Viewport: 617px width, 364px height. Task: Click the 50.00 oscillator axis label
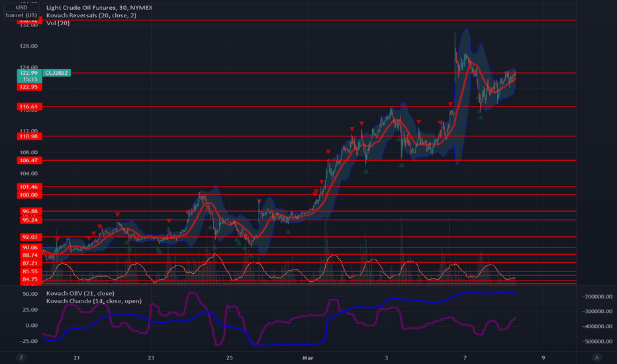click(30, 294)
